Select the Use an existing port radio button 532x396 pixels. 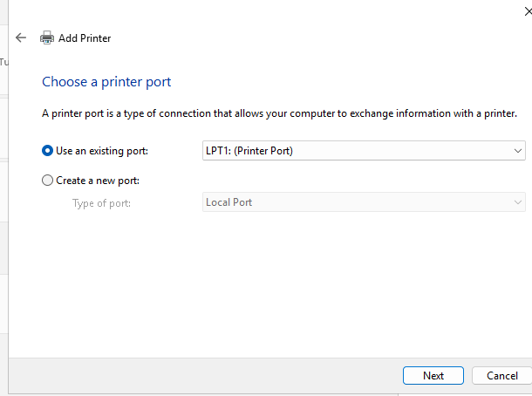47,151
